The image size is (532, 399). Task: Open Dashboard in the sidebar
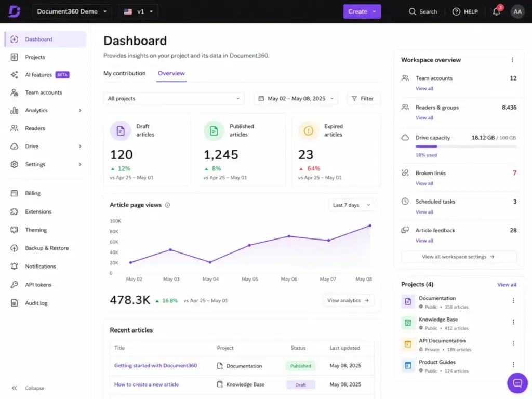pyautogui.click(x=46, y=39)
